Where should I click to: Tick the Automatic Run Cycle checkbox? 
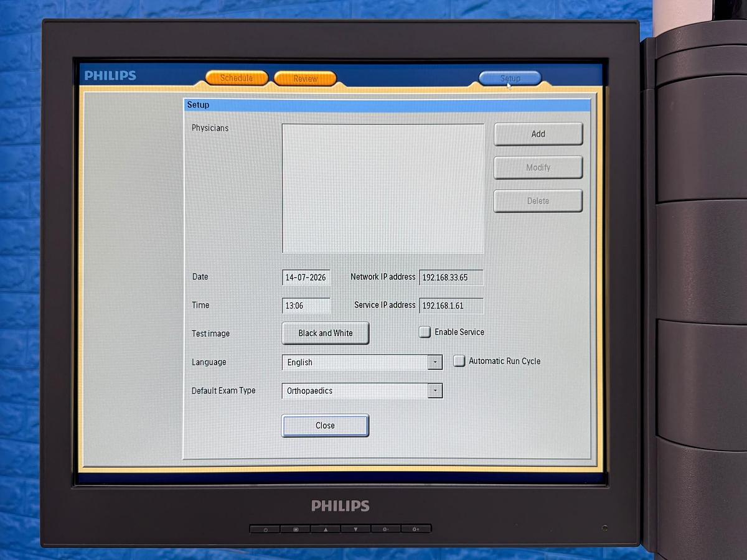click(459, 361)
